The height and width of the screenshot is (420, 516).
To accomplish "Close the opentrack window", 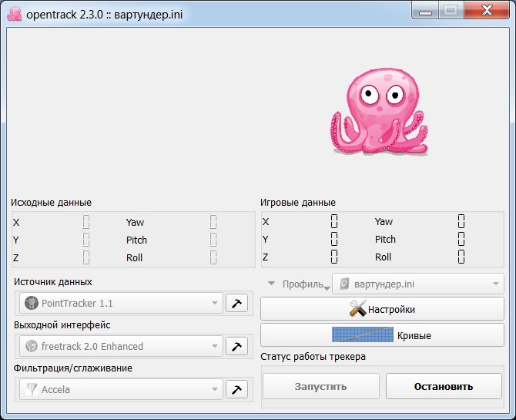I will tap(487, 11).
